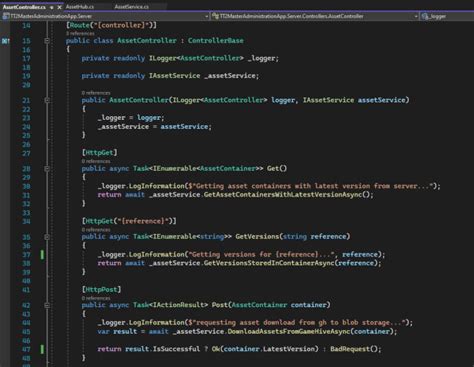Viewport: 474px width, 367px height.
Task: Click the [HttpGet] attribute on line 27
Action: [x=100, y=153]
